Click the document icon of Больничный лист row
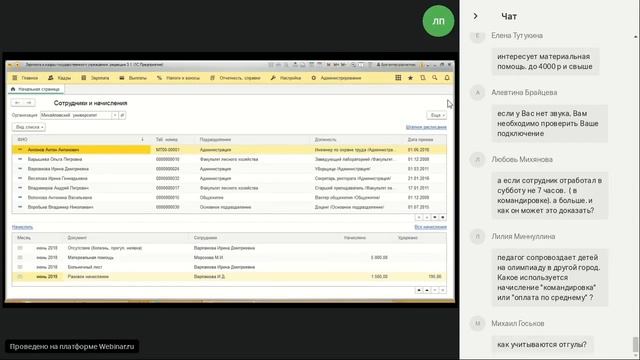This screenshot has height=360, width=640. (20, 267)
